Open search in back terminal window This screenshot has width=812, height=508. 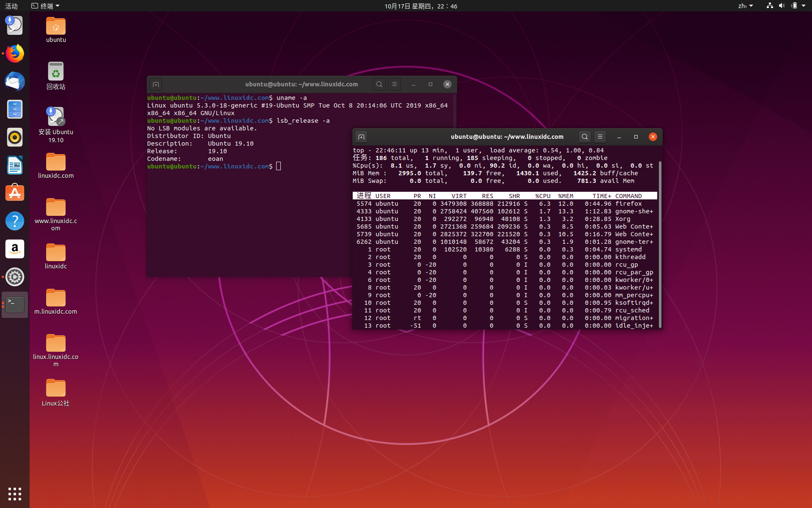(x=379, y=84)
